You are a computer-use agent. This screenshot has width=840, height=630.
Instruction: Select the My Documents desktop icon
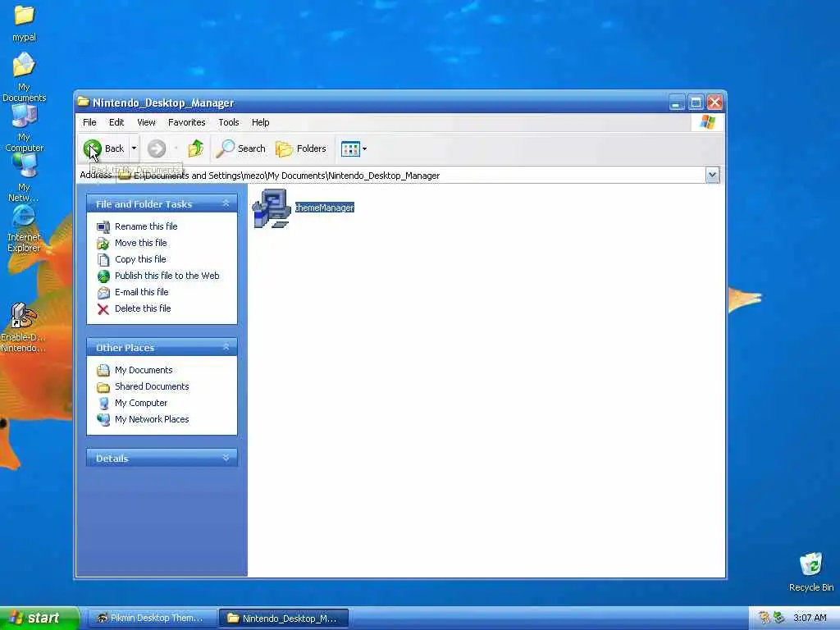pos(24,66)
